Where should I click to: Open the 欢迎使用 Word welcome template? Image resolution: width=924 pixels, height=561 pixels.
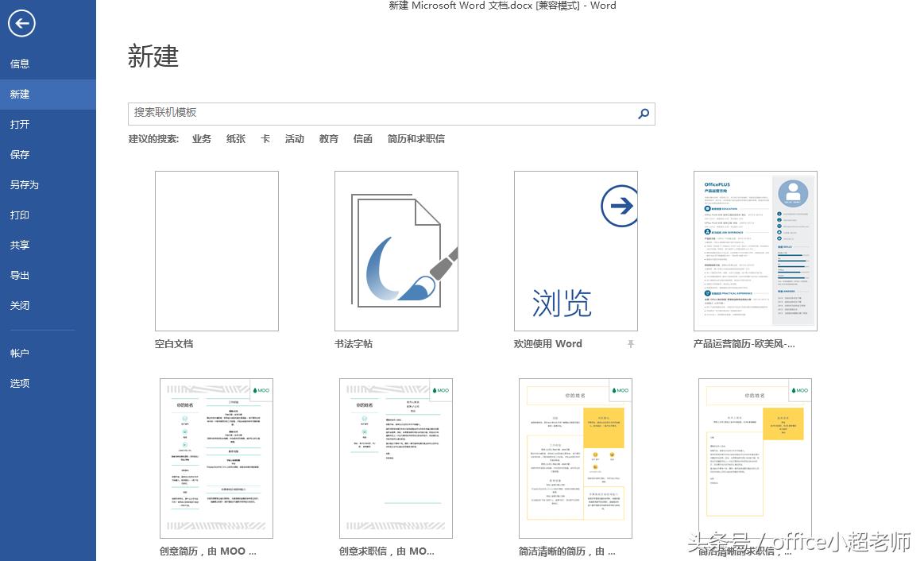[575, 250]
